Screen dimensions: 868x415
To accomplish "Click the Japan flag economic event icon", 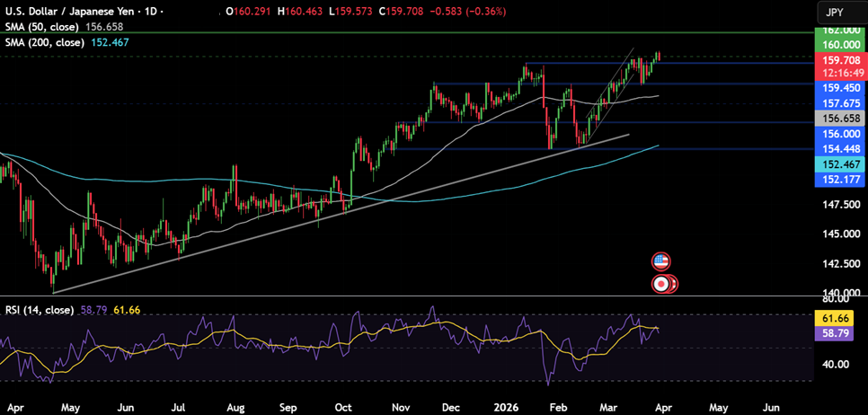I will (662, 283).
